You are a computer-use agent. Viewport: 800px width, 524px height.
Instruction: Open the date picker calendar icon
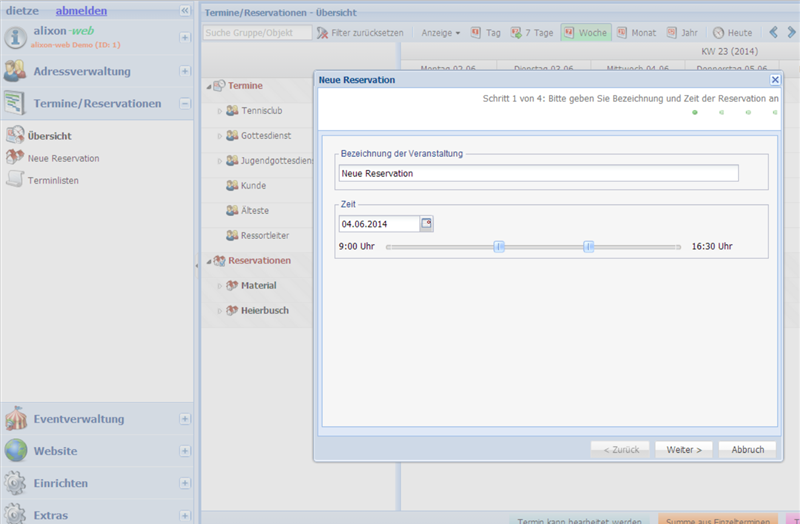point(427,223)
